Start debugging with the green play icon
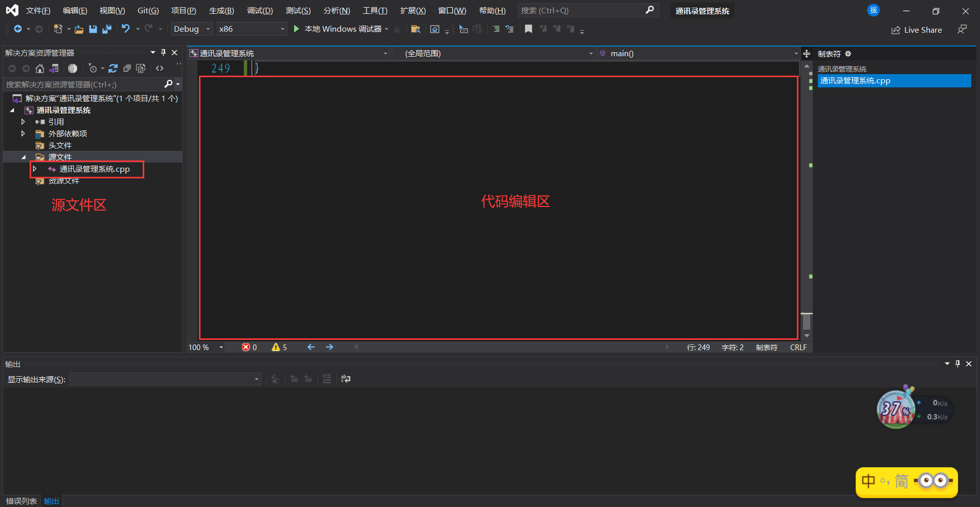Viewport: 980px width, 507px height. (296, 29)
